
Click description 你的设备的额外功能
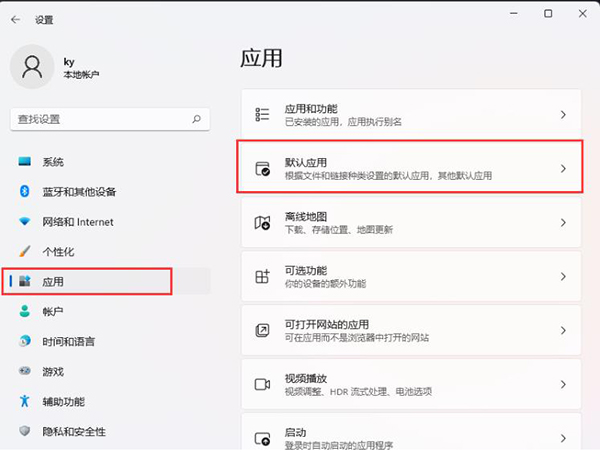point(325,284)
